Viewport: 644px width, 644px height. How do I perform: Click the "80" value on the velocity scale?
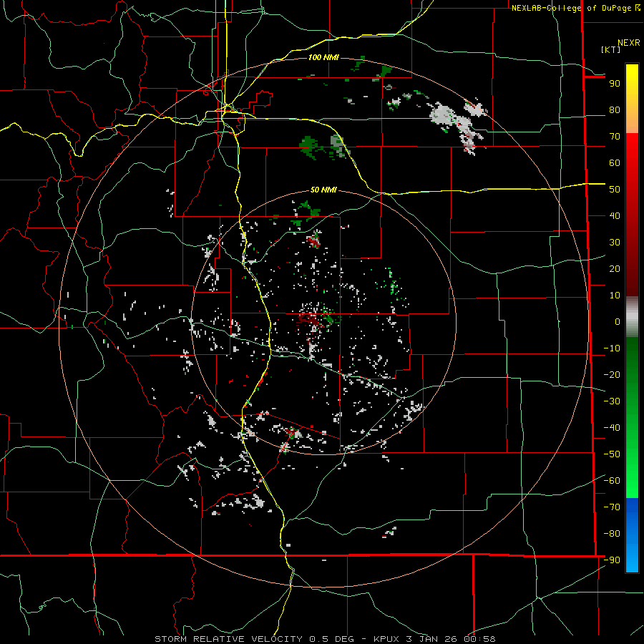click(x=615, y=110)
